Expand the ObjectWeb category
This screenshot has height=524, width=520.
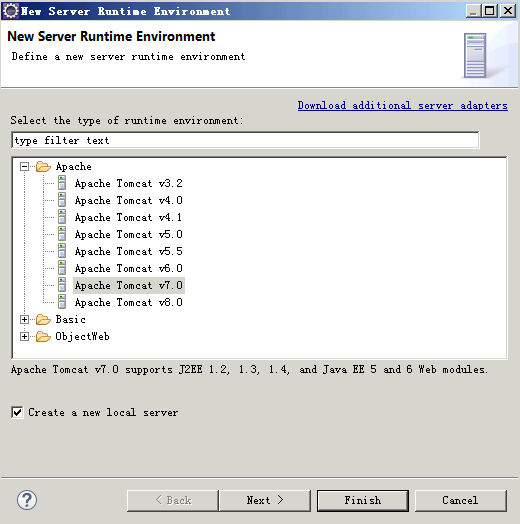[x=24, y=337]
